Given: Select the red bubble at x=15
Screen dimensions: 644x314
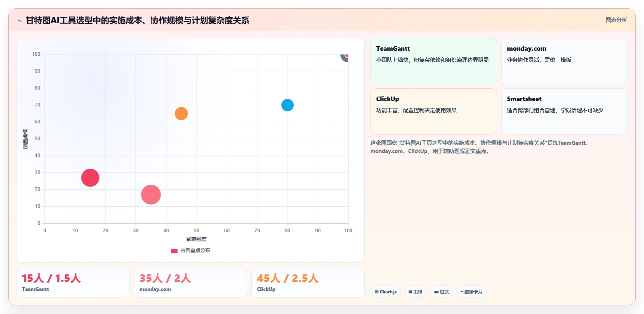Looking at the screenshot, I should (90, 178).
